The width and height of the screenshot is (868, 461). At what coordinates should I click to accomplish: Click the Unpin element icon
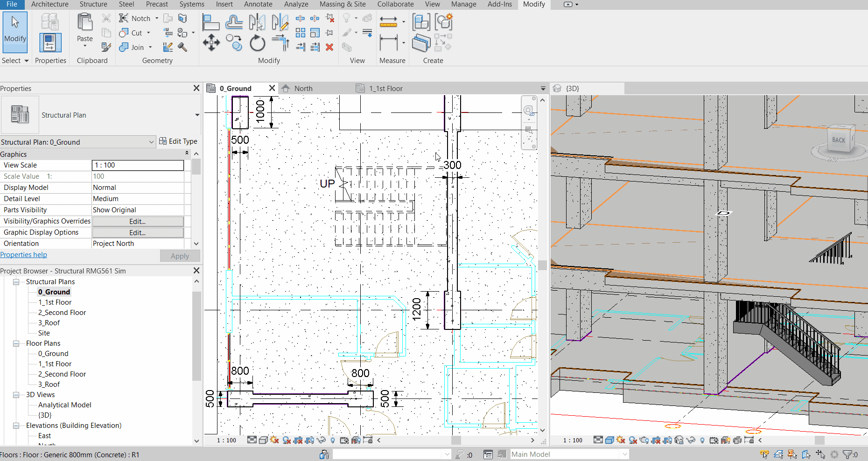(330, 18)
